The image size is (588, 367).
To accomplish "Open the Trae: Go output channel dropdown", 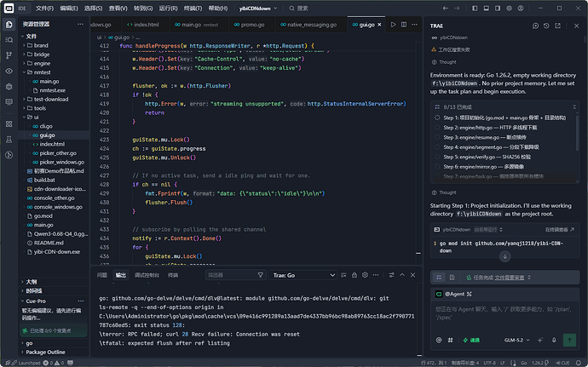I will pos(303,275).
